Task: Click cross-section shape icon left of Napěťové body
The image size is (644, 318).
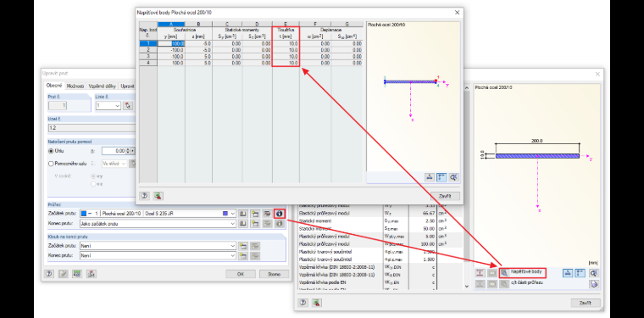Action: pos(480,273)
